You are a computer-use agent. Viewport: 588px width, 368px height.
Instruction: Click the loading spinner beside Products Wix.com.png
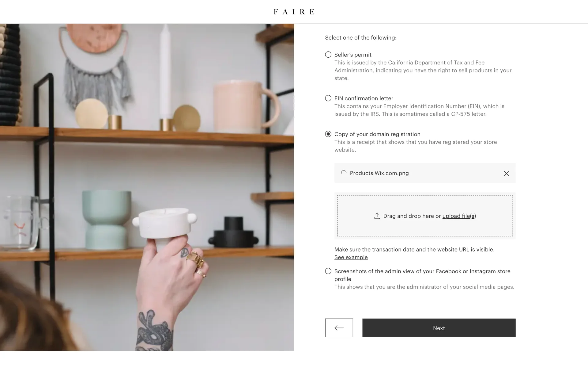tap(344, 173)
